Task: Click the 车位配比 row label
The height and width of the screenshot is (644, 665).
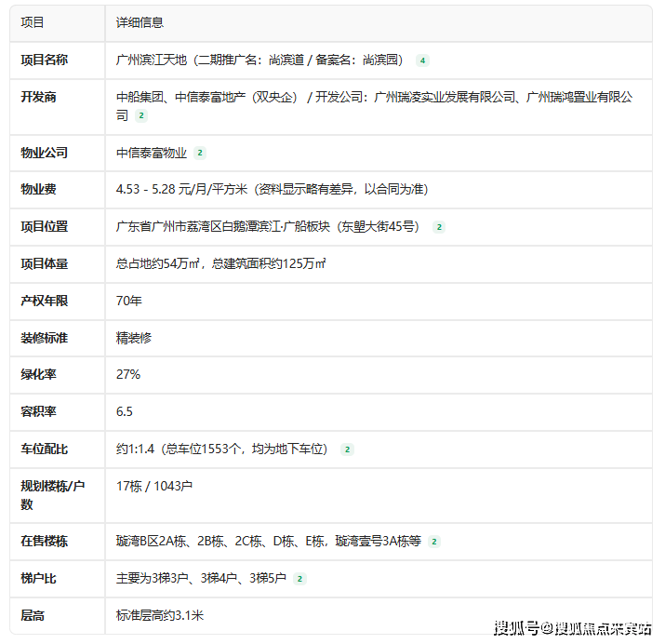Action: pyautogui.click(x=44, y=449)
